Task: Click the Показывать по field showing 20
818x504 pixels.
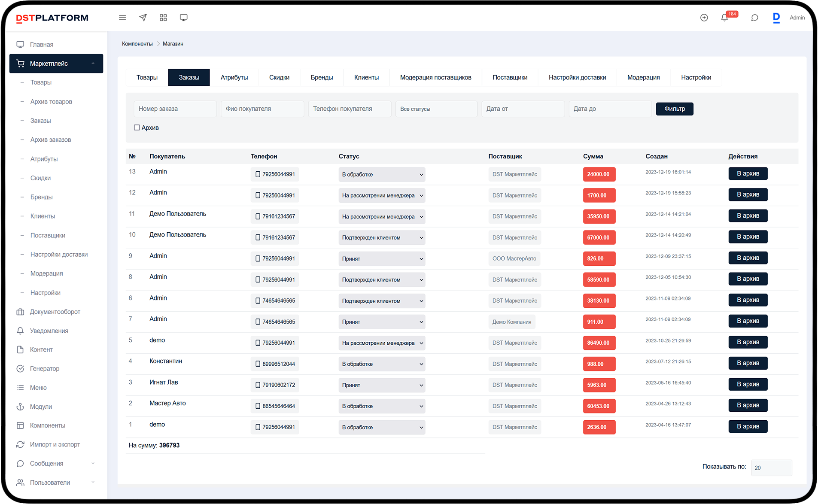Action: click(x=771, y=468)
